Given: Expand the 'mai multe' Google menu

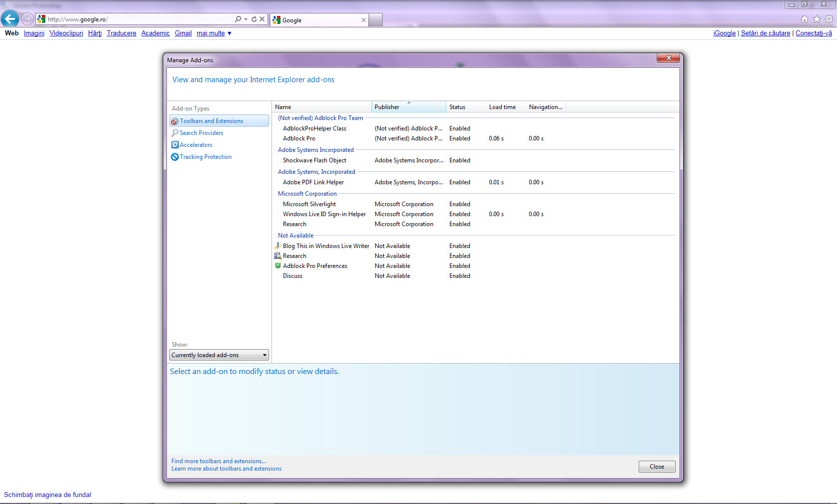Looking at the screenshot, I should pos(214,33).
